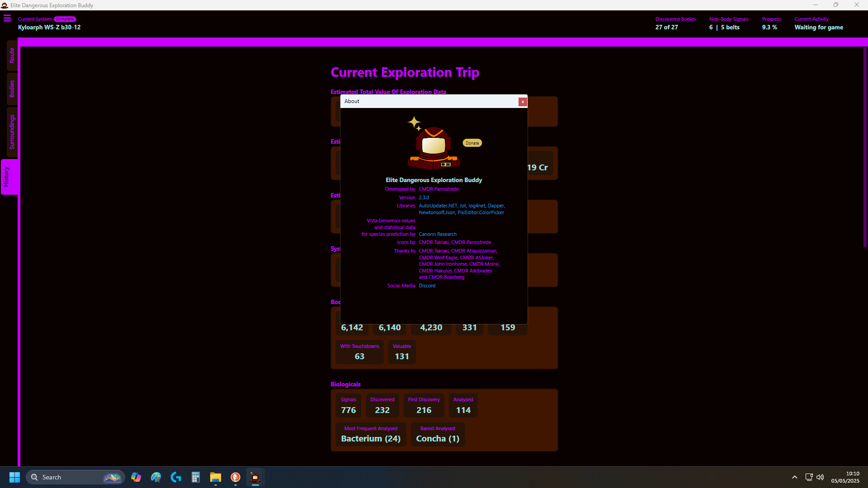Viewport: 868px width, 488px height.
Task: Click the 6 | 5 belts signals value
Action: [724, 27]
